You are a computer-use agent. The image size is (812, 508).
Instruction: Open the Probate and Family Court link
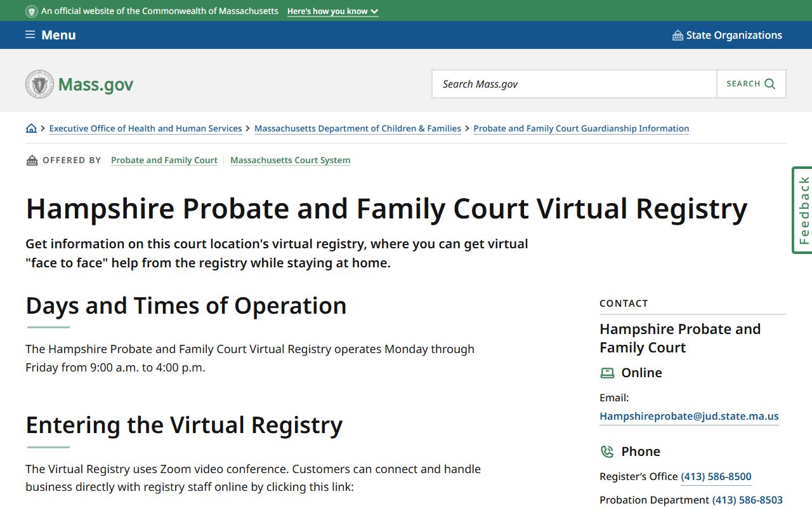click(164, 161)
